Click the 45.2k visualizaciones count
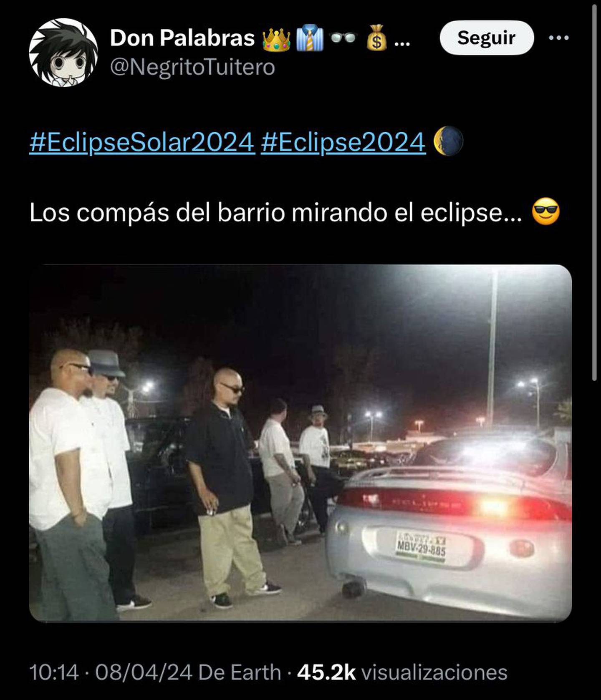 (x=402, y=672)
